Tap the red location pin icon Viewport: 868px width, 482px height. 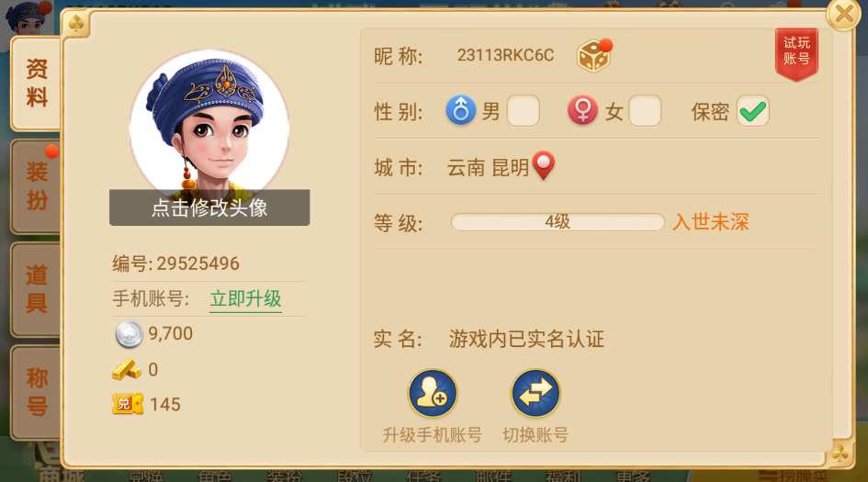[544, 165]
